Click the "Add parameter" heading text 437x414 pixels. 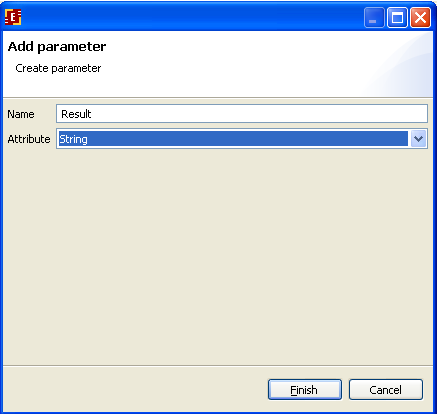[57, 47]
